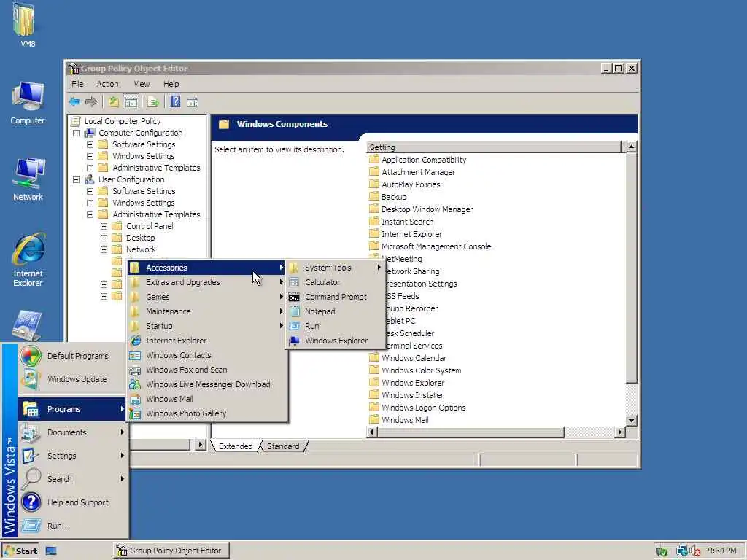The image size is (747, 560).
Task: Select Windows Color System in list
Action: click(415, 370)
